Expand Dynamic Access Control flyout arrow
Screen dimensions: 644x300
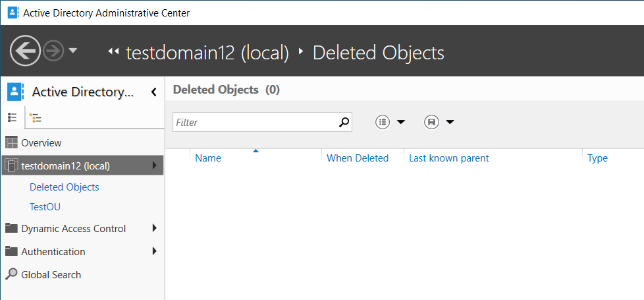(155, 227)
